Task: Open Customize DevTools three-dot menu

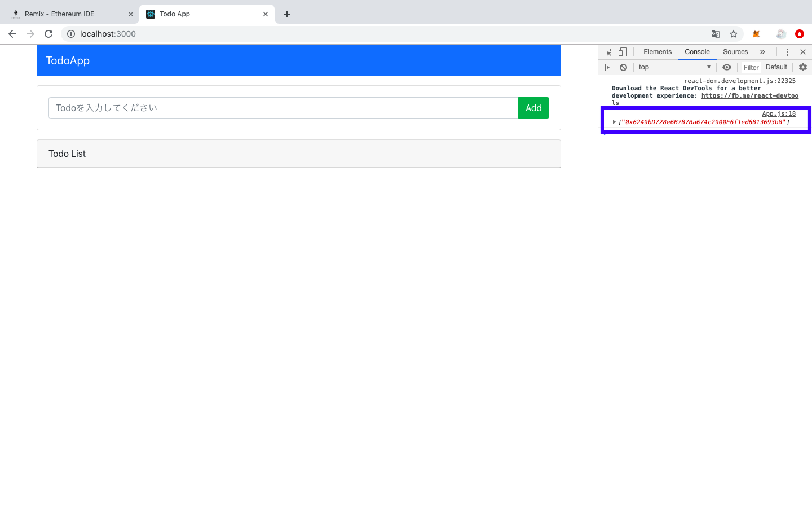Action: pos(787,51)
